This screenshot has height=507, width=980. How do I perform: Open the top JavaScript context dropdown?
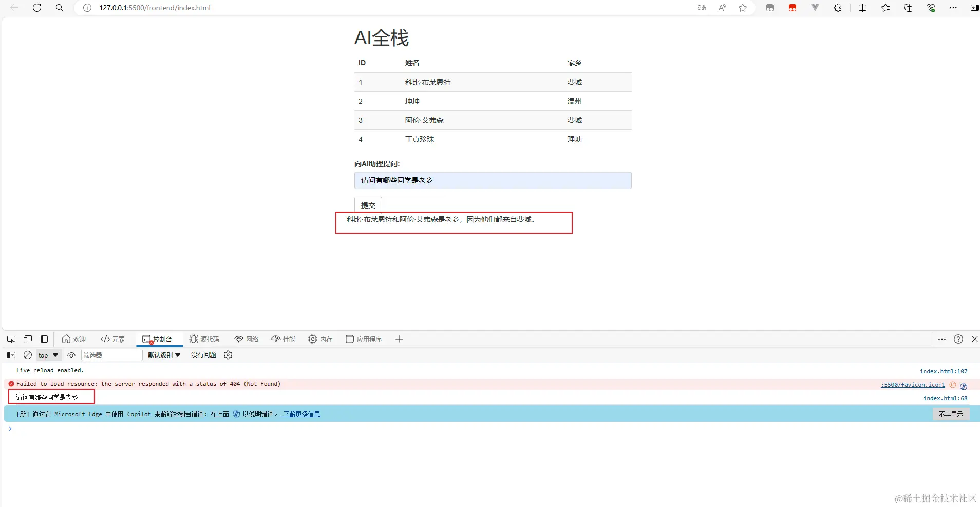click(49, 355)
